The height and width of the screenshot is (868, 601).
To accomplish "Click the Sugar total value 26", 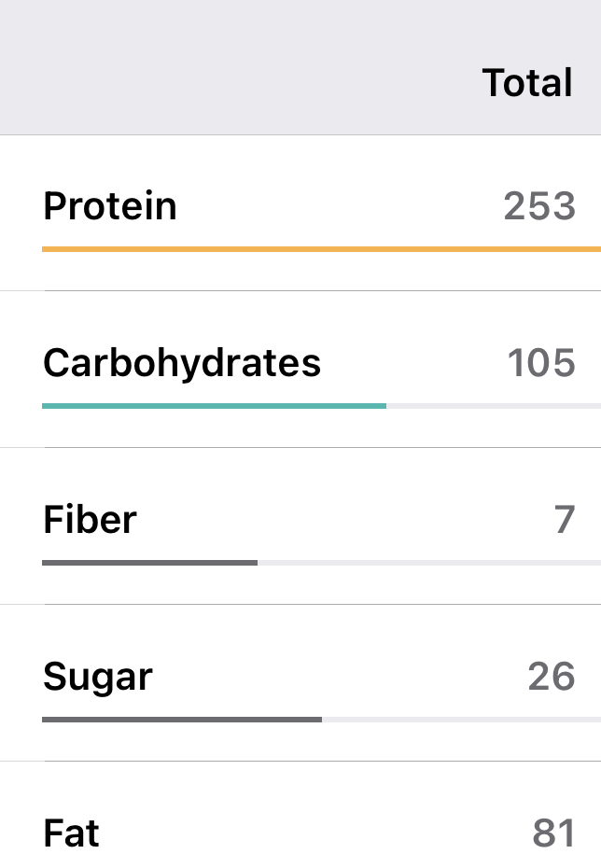I will click(552, 677).
